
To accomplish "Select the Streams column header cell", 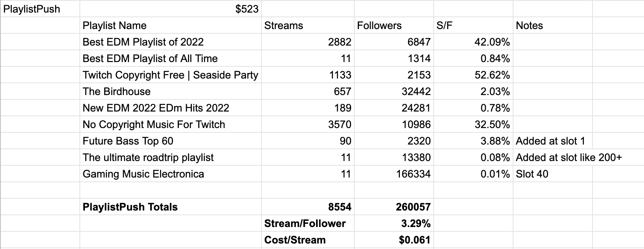I will (308, 26).
